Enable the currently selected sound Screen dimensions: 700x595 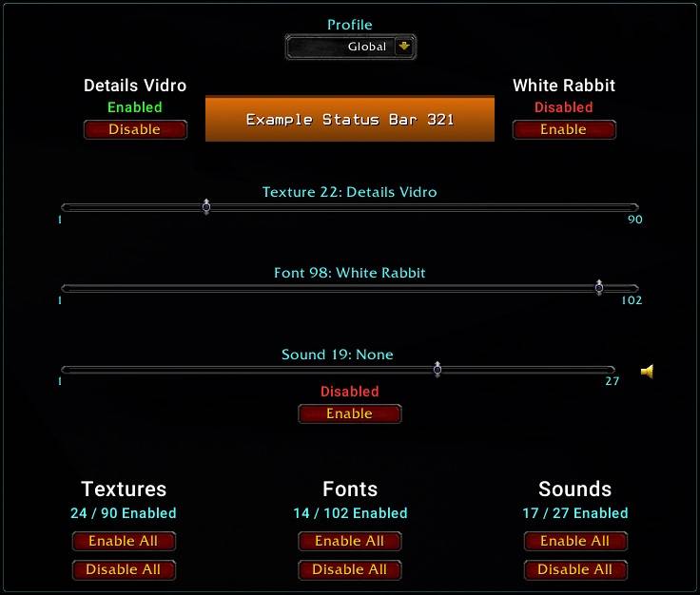(349, 413)
